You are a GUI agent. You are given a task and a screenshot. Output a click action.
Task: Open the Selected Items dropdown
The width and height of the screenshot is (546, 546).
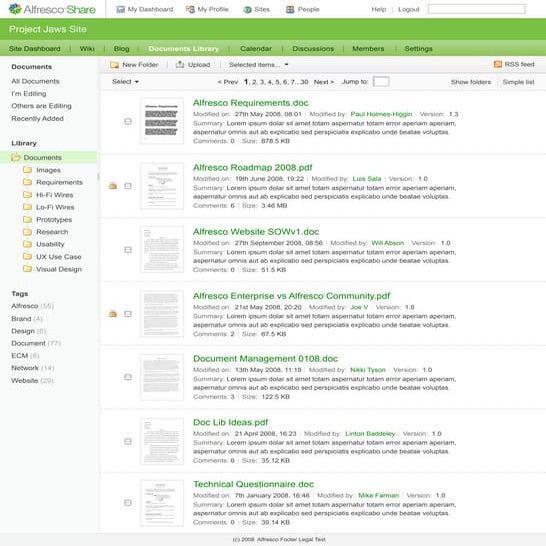click(x=258, y=65)
